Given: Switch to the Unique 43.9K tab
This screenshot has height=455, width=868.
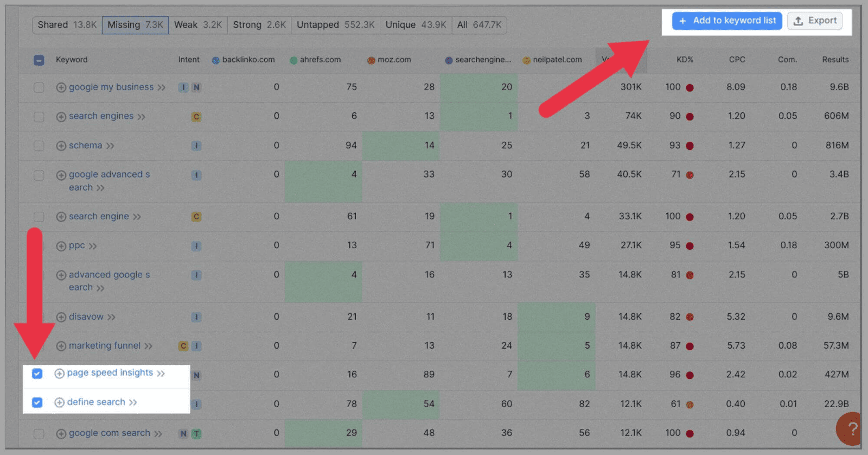Looking at the screenshot, I should point(416,25).
